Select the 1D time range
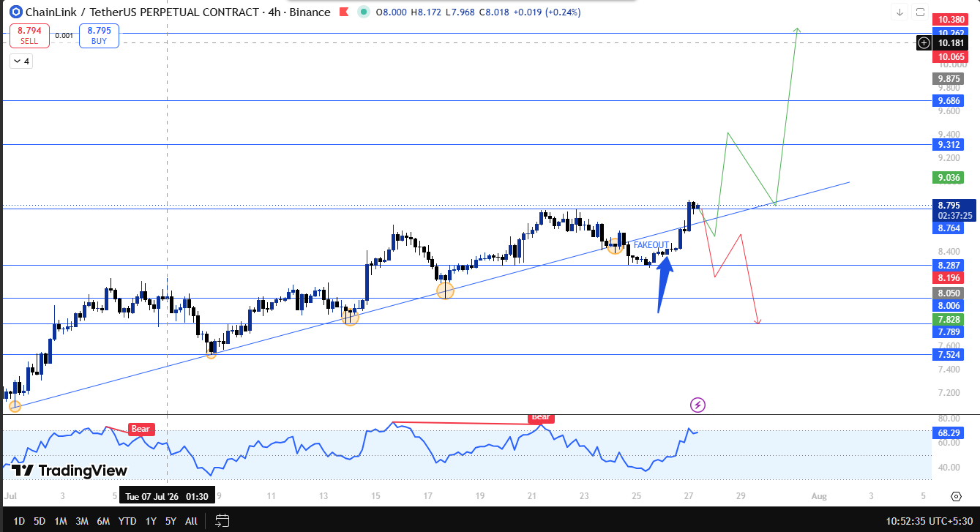 tap(19, 521)
